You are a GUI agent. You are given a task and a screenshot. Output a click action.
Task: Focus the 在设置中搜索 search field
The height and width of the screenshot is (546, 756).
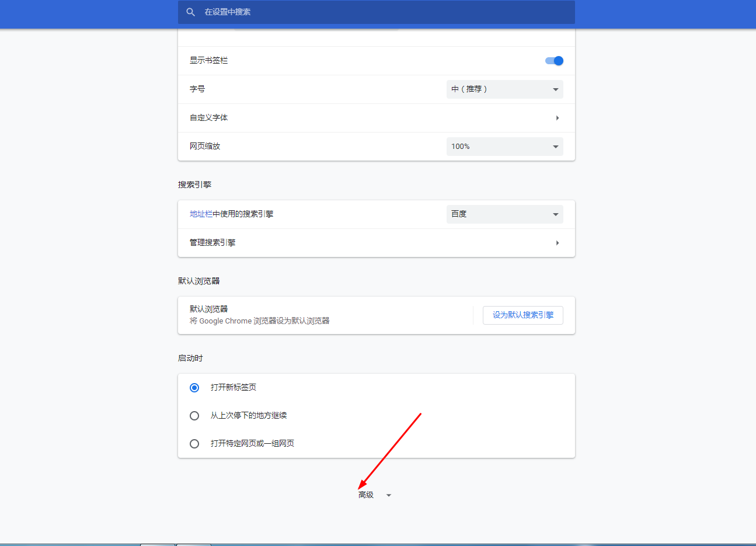(x=377, y=12)
